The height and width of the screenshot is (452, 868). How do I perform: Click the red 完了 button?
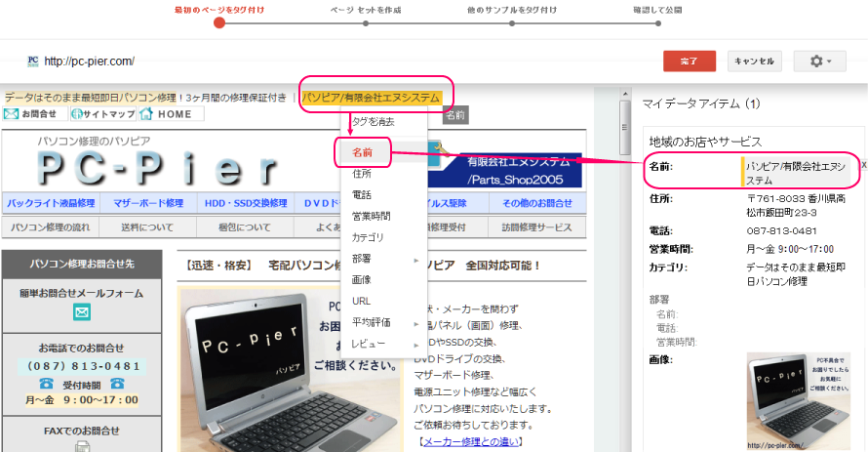pyautogui.click(x=690, y=61)
